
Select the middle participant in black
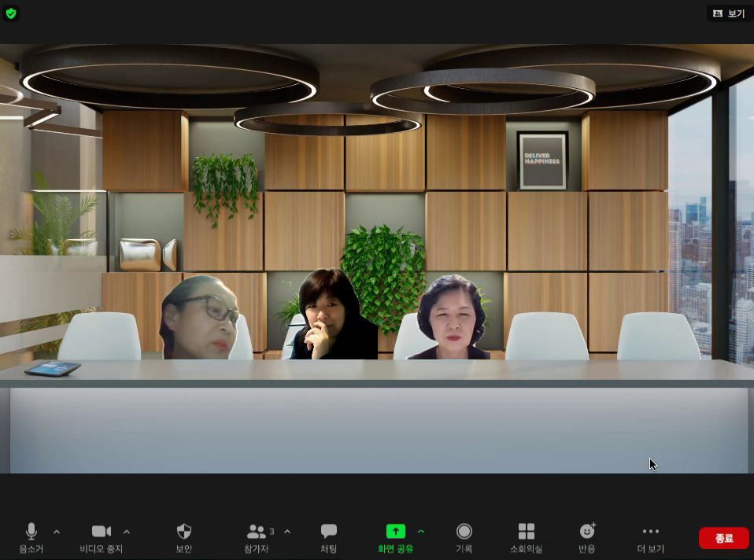point(331,316)
